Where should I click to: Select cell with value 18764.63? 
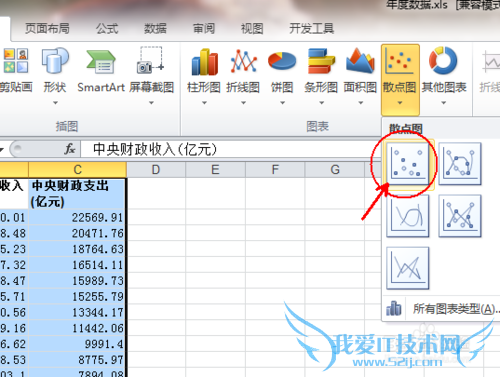pyautogui.click(x=77, y=249)
